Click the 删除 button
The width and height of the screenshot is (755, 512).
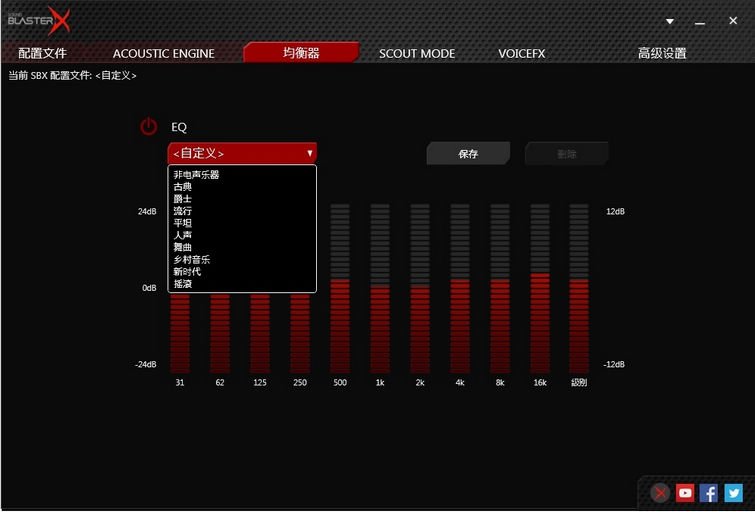[x=567, y=154]
